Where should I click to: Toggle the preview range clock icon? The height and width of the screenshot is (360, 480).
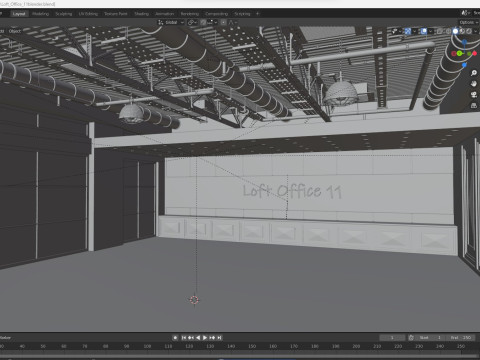[x=411, y=338]
